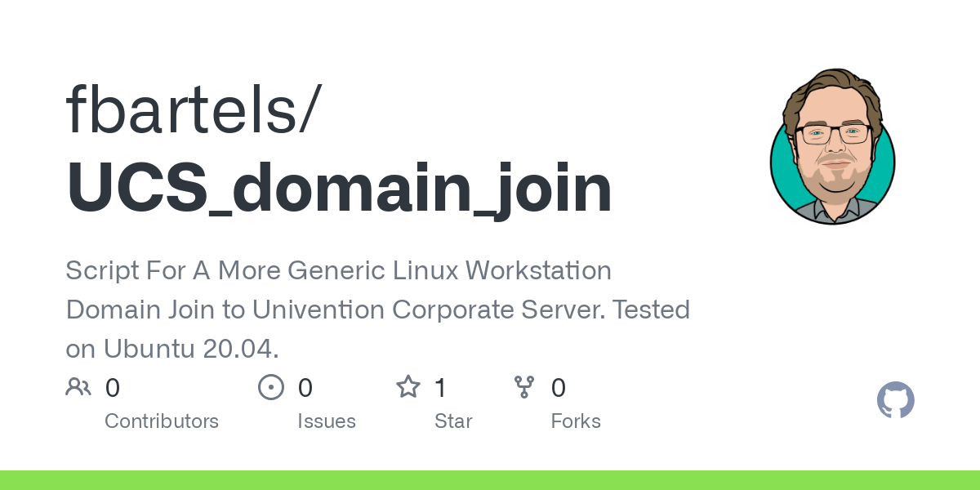Image resolution: width=980 pixels, height=490 pixels.
Task: Click the GitHub Octocat logo
Action: click(896, 400)
